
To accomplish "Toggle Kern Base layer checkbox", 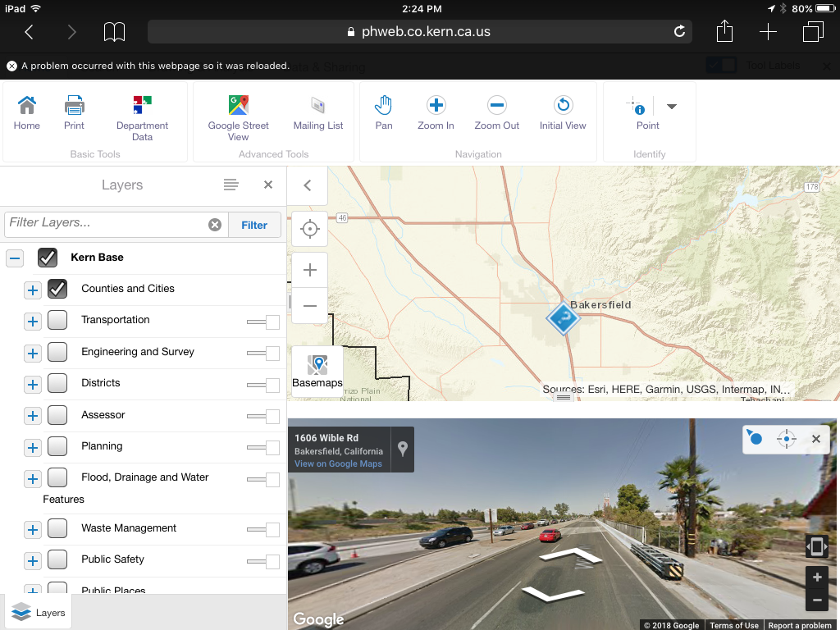I will click(48, 257).
